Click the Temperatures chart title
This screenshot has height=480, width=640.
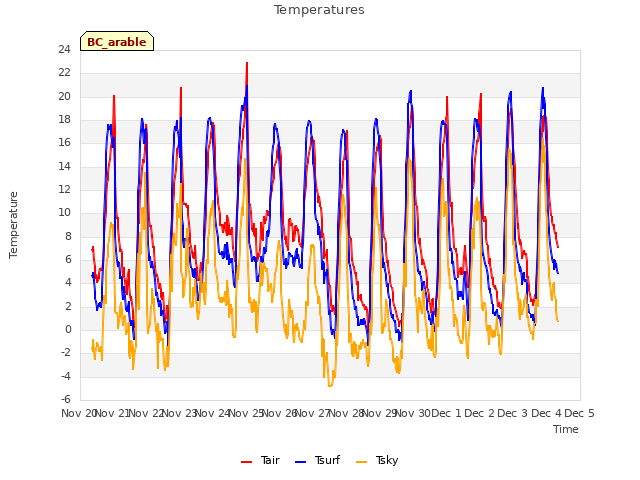point(319,9)
